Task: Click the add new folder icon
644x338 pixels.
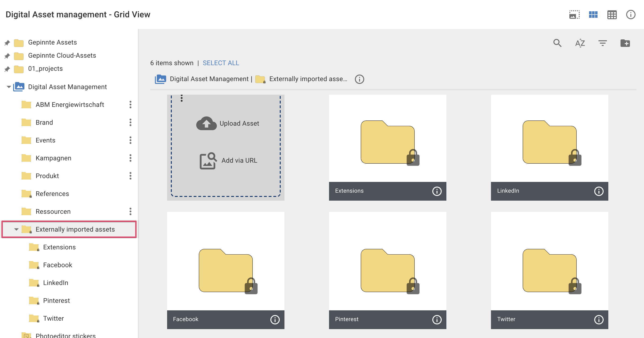Action: 625,43
